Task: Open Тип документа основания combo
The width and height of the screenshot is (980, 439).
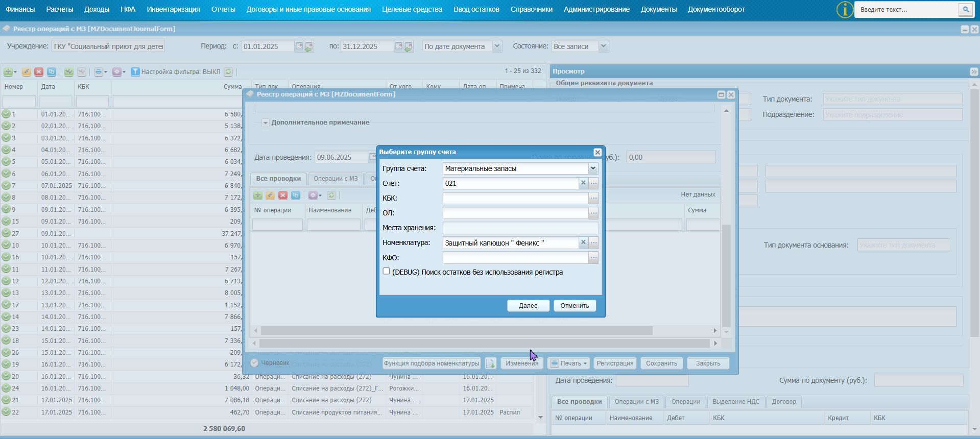Action: click(903, 245)
